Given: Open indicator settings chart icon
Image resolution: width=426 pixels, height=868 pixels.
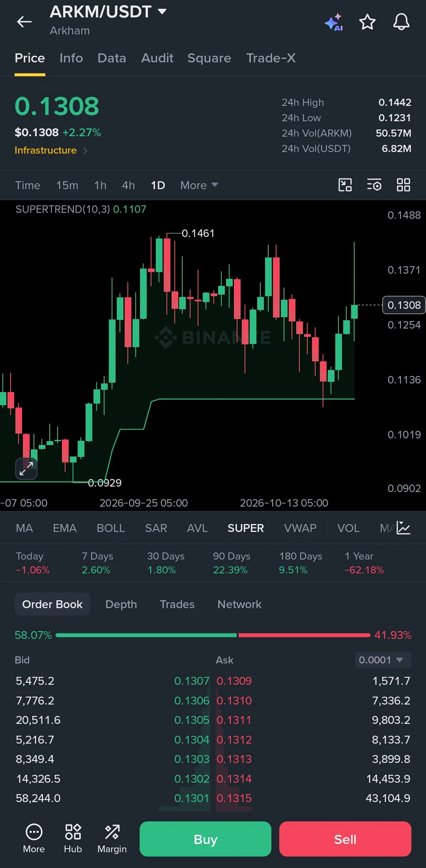Looking at the screenshot, I should pyautogui.click(x=404, y=528).
